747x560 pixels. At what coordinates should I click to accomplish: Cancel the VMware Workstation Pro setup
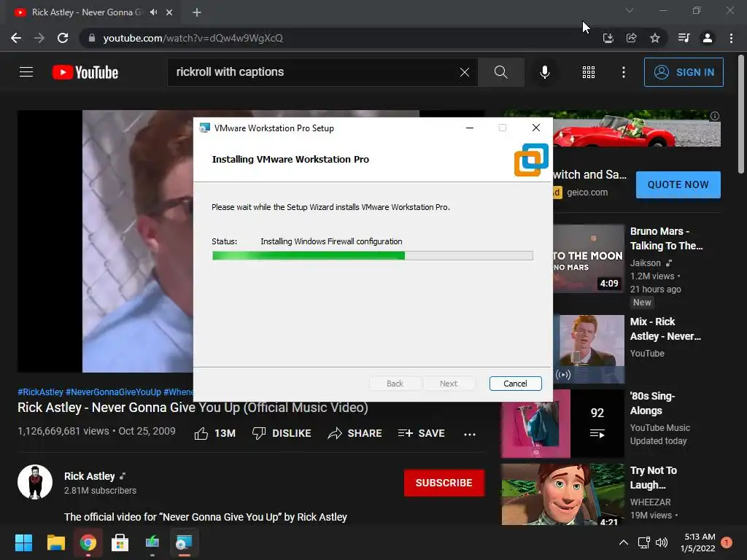coord(515,384)
